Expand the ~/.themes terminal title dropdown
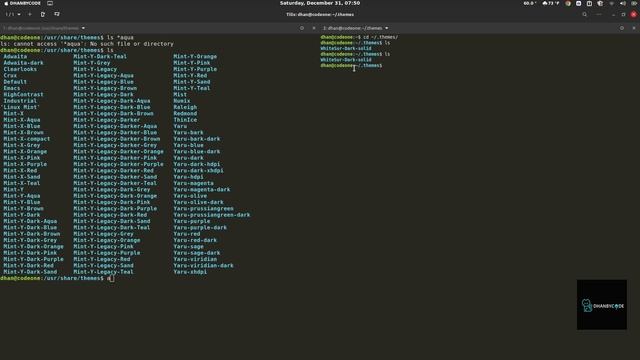The width and height of the screenshot is (640, 360). (387, 28)
